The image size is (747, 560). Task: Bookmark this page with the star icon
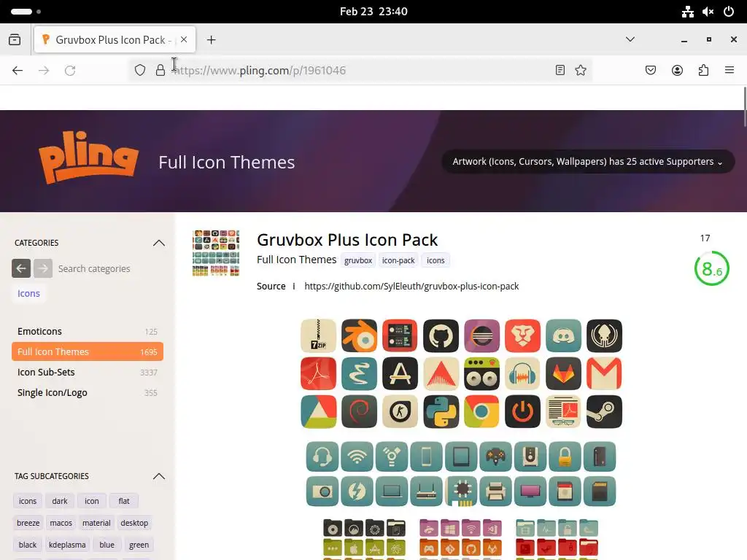point(581,71)
